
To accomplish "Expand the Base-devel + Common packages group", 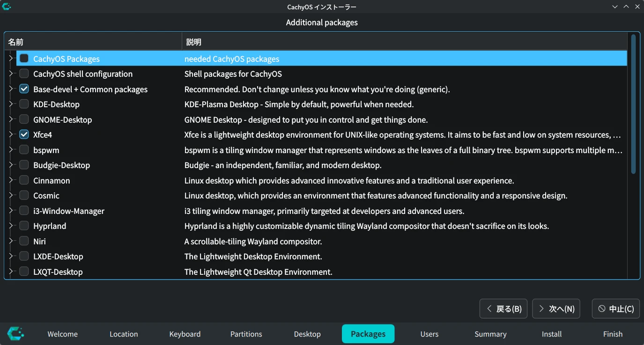I will (x=11, y=88).
